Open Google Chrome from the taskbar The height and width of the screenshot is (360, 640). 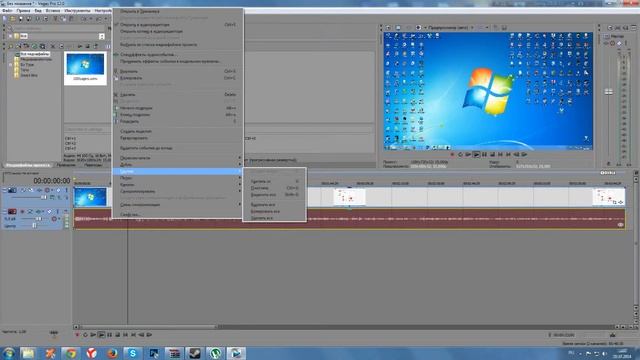point(71,353)
